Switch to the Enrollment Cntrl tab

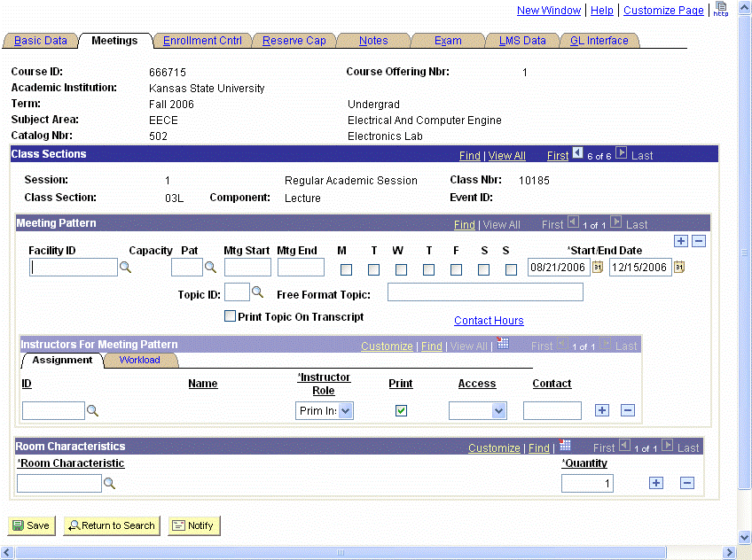click(x=202, y=41)
